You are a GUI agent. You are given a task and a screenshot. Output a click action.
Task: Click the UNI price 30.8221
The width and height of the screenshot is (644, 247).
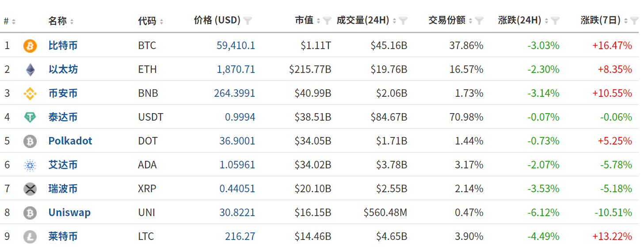(237, 213)
